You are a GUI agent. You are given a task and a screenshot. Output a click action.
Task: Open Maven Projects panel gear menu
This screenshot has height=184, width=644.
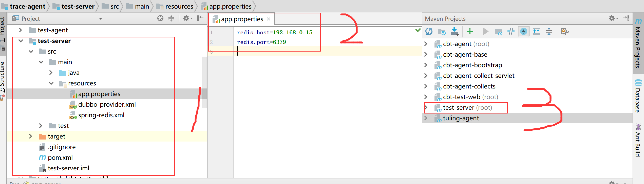coord(613,18)
